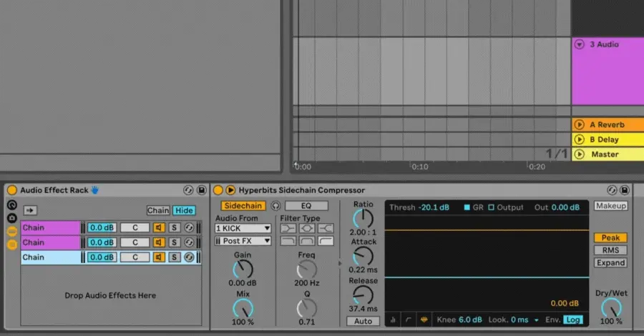Open Audio Effect Rack hot-swap preset icon
Image resolution: width=644 pixels, height=336 pixels.
tap(188, 190)
